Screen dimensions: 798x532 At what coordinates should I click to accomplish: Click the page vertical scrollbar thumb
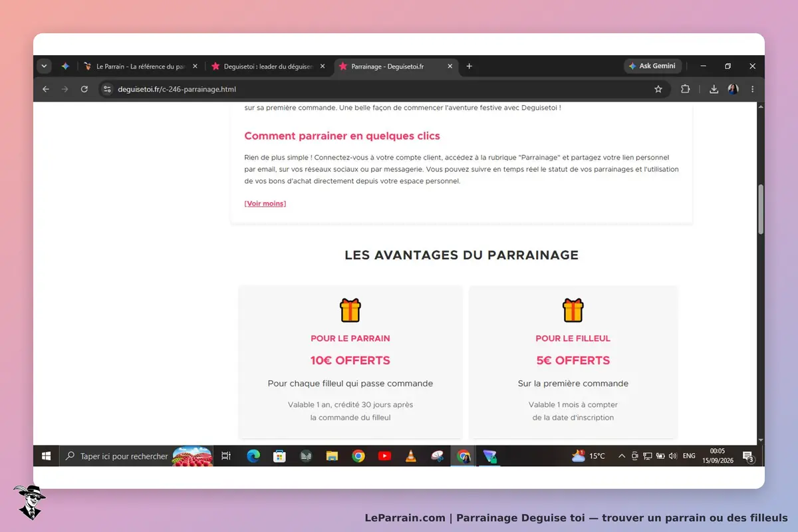point(761,209)
